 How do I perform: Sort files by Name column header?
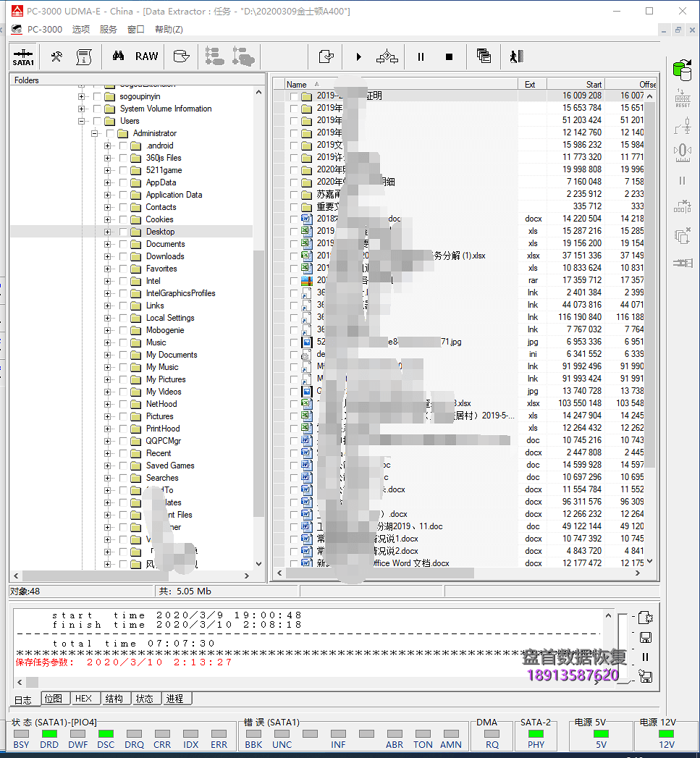pos(401,85)
